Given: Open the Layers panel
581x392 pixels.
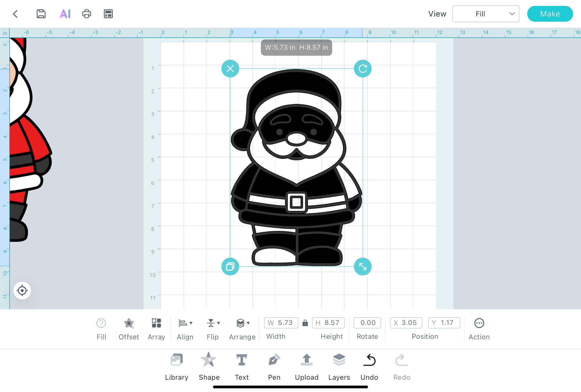Looking at the screenshot, I should click(339, 366).
